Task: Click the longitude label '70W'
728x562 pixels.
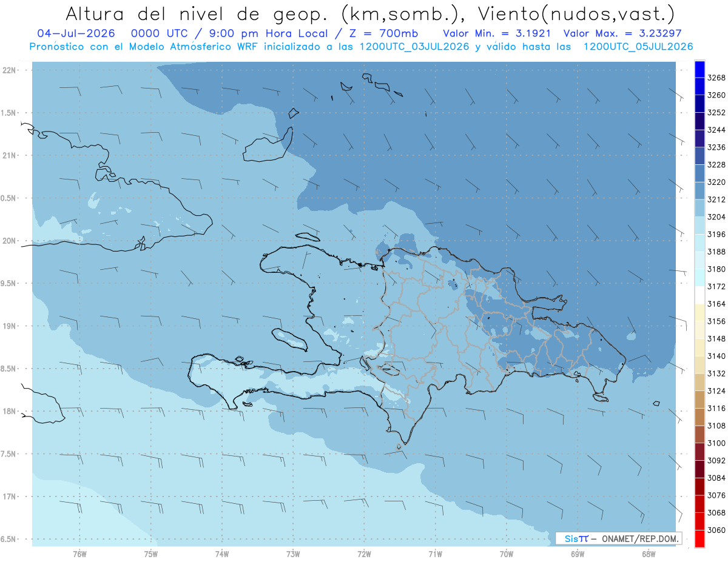Action: point(507,553)
